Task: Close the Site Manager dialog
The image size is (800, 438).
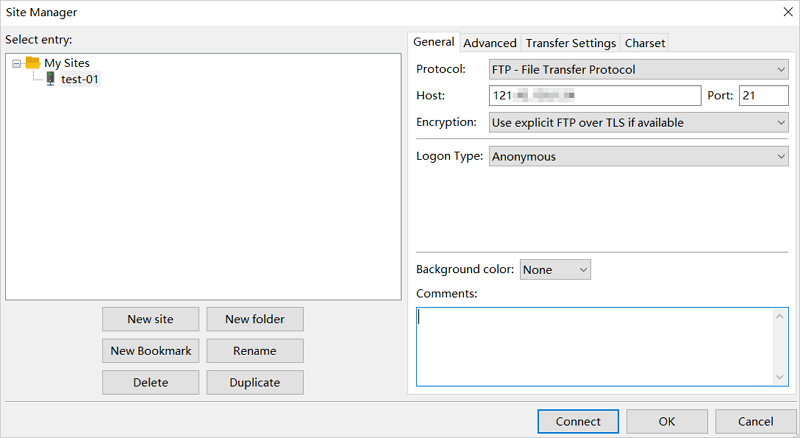Action: pos(788,12)
